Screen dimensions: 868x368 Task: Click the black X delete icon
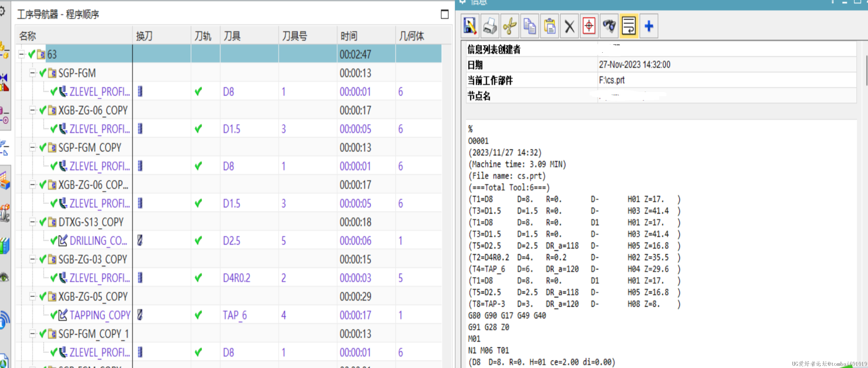point(569,26)
